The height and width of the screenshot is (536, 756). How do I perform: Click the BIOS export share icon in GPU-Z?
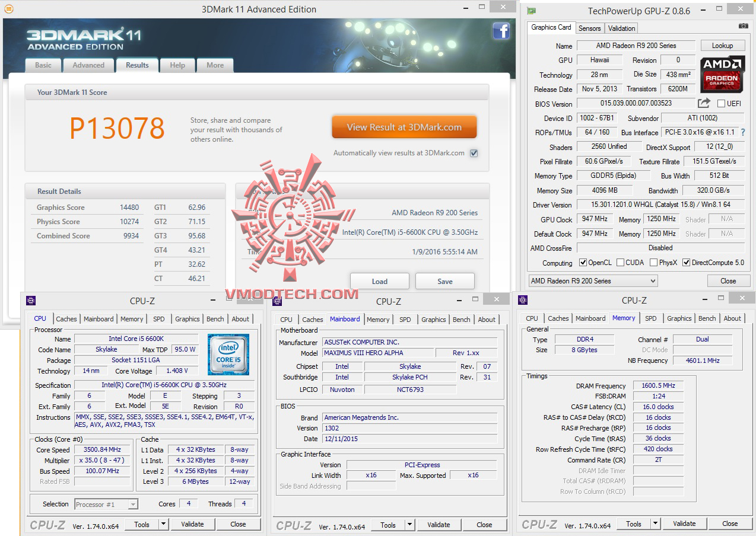[x=704, y=103]
